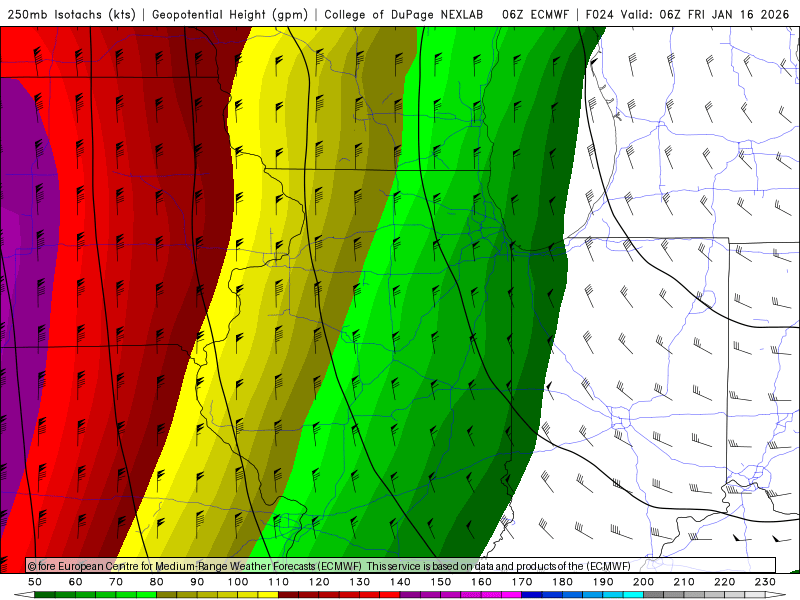The image size is (800, 600).
Task: Click the 'F024' forecast hour label
Action: click(x=599, y=14)
